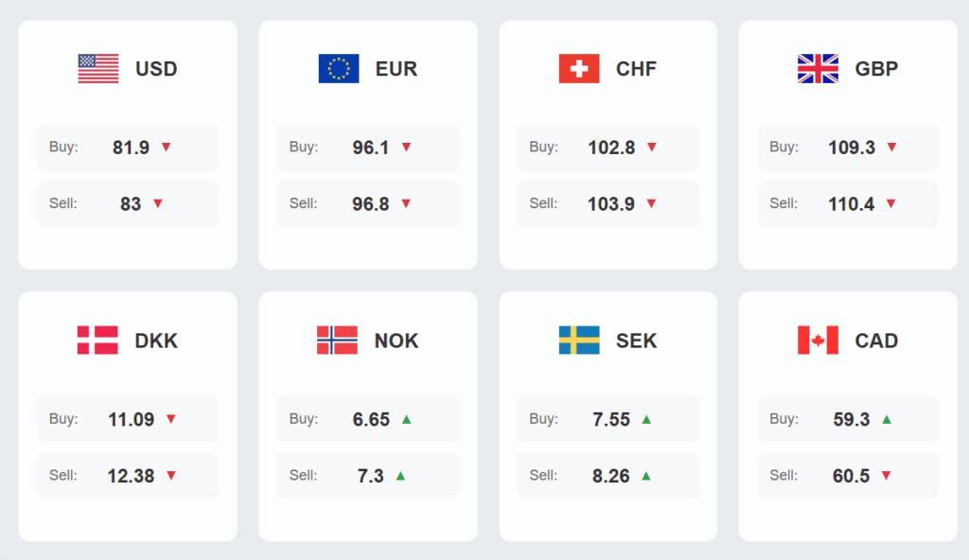Click the red down arrow beside USD Buy
This screenshot has width=969, height=560.
click(x=167, y=147)
